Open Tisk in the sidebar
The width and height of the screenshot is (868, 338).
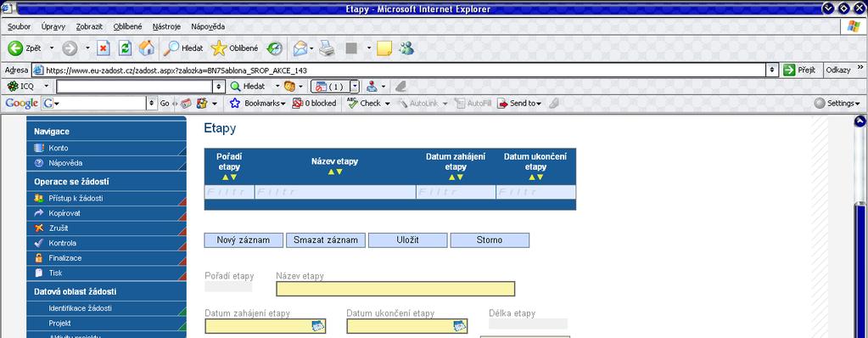pyautogui.click(x=106, y=273)
